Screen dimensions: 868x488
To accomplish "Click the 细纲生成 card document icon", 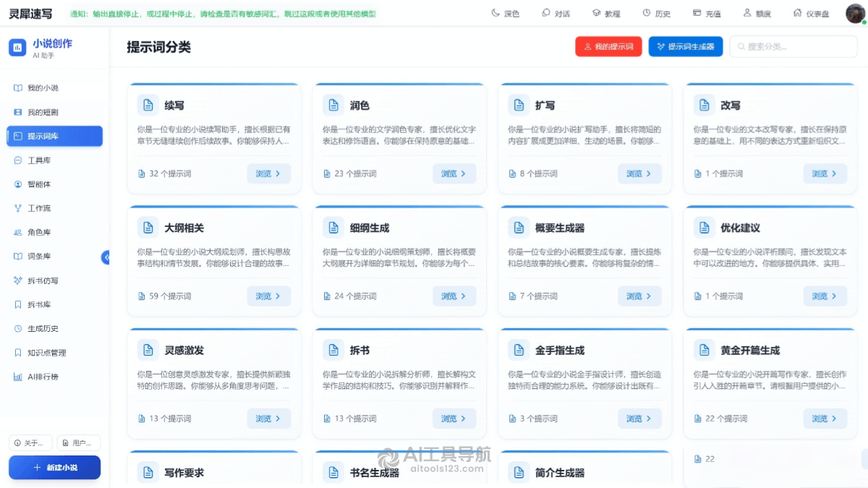I will tap(333, 228).
